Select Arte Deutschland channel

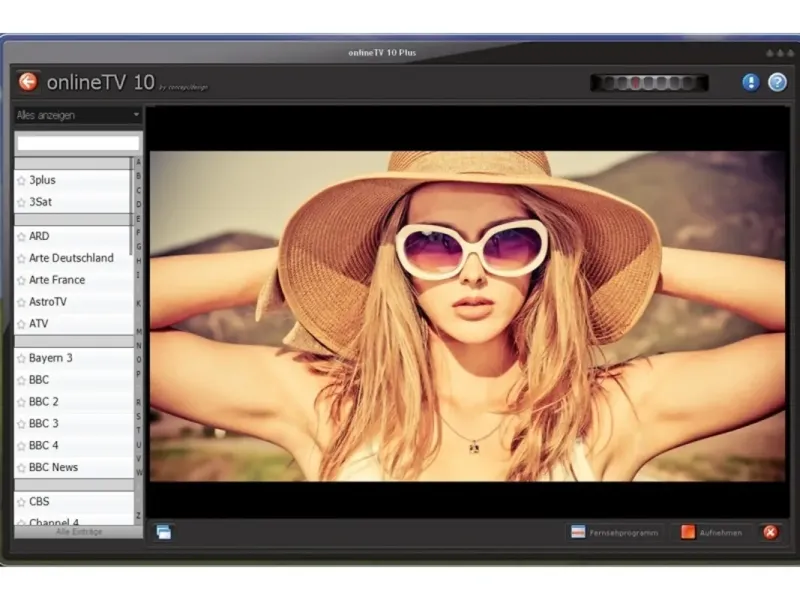click(73, 258)
